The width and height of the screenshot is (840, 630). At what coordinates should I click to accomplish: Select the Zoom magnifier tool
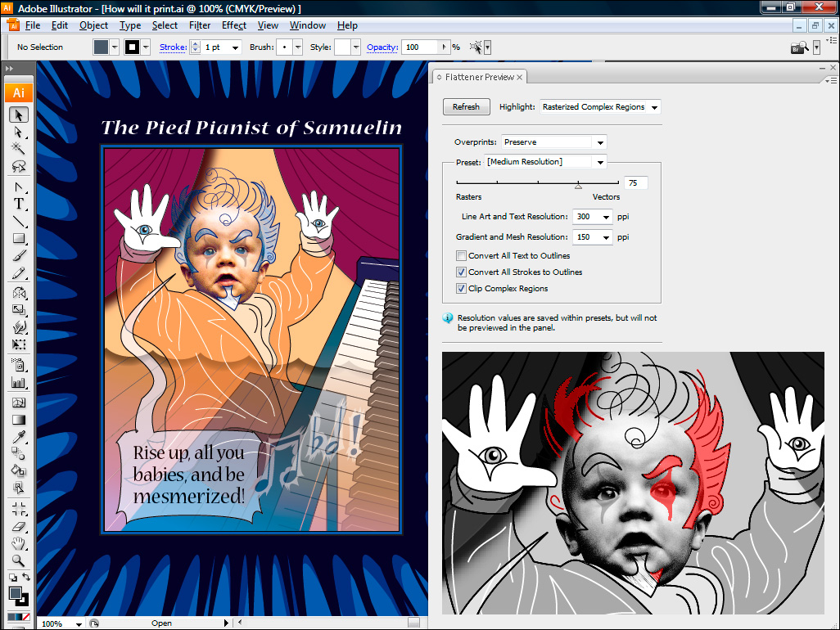coord(18,560)
